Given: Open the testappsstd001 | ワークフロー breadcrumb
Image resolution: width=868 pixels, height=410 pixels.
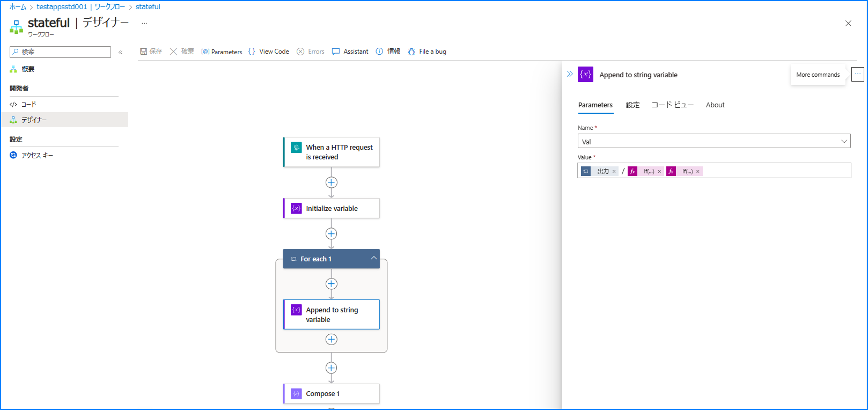Looking at the screenshot, I should tap(80, 6).
